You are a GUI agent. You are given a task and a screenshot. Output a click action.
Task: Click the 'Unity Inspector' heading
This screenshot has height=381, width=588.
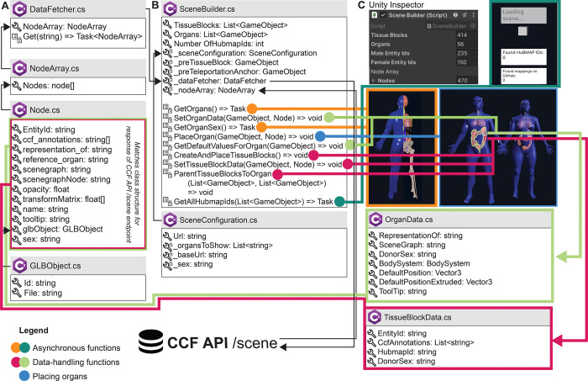click(x=396, y=5)
